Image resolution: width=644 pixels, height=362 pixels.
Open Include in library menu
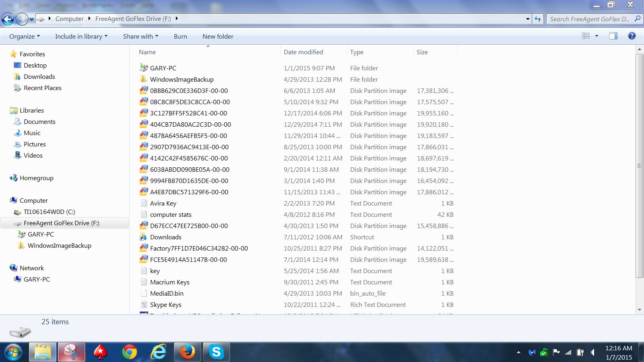pos(81,36)
